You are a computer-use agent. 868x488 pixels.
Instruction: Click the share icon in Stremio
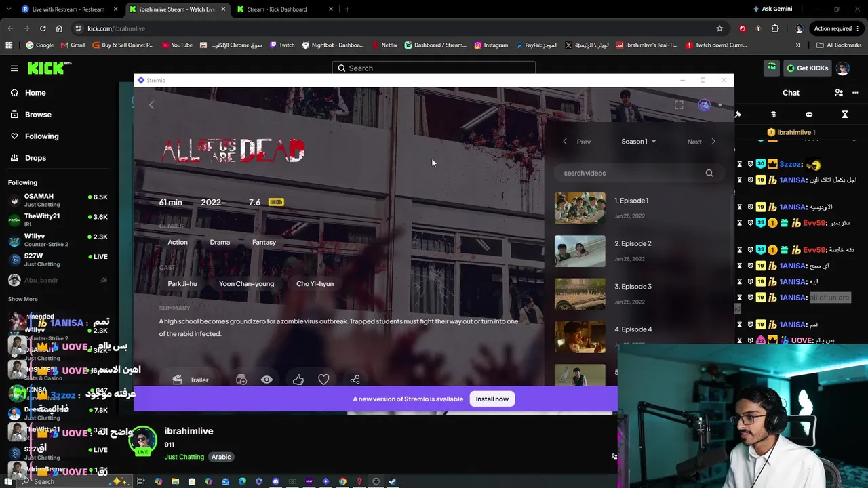pyautogui.click(x=355, y=380)
